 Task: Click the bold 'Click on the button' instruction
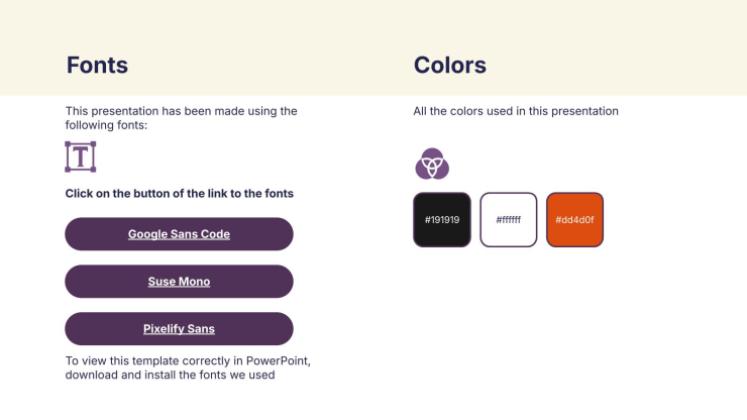click(x=179, y=193)
